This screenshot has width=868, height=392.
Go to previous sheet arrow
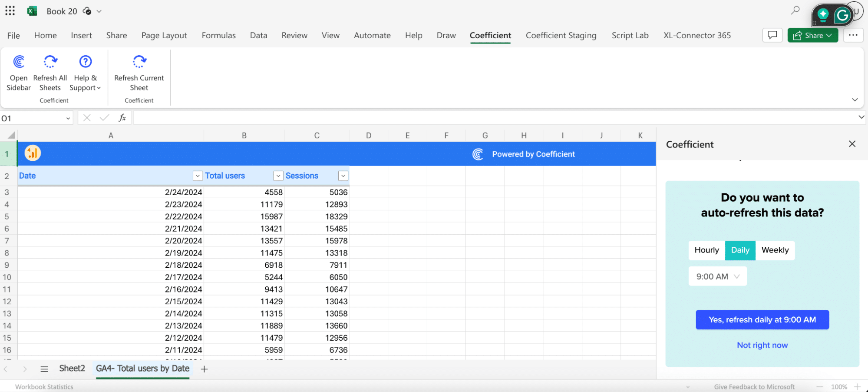[6, 369]
